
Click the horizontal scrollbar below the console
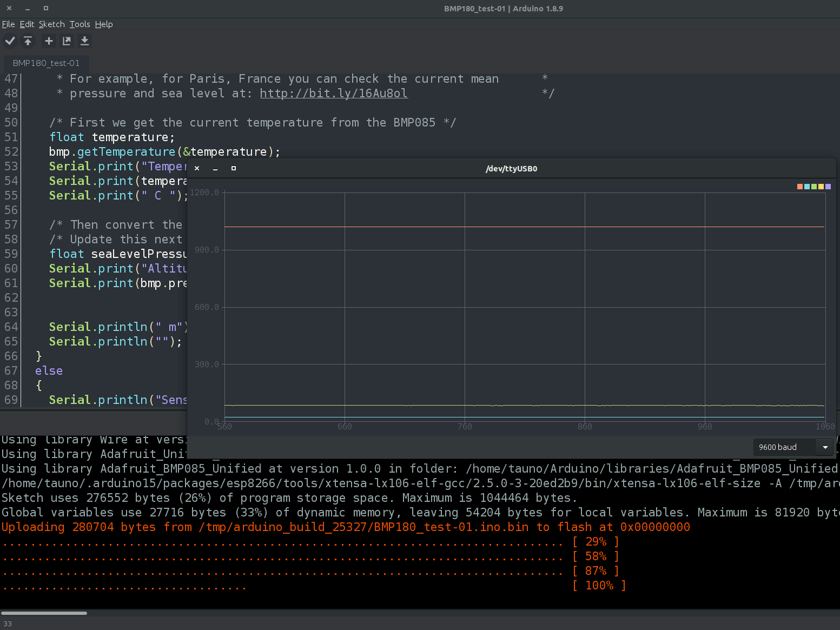43,613
